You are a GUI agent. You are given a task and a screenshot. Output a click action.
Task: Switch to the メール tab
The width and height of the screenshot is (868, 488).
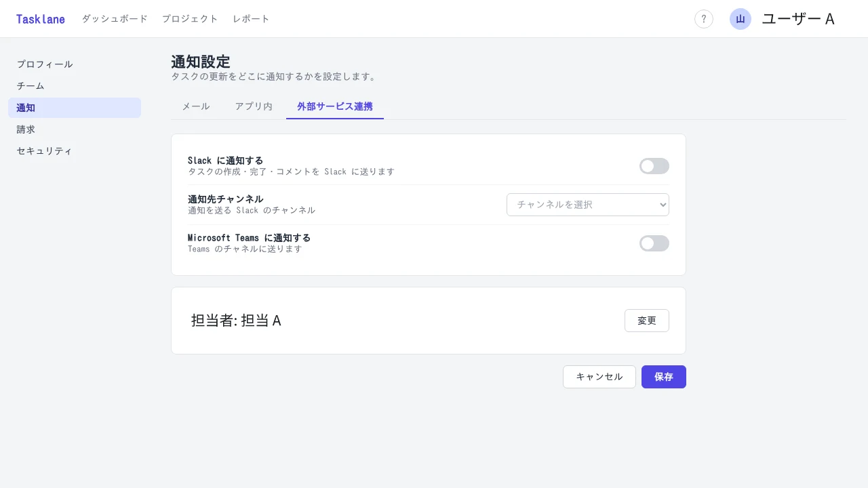pyautogui.click(x=196, y=107)
